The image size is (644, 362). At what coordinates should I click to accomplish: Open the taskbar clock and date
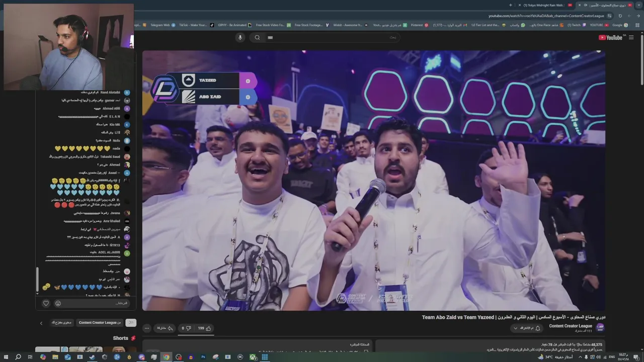(x=623, y=357)
